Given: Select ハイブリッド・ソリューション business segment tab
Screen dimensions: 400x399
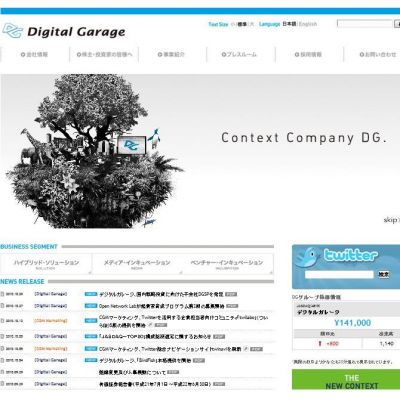Looking at the screenshot, I should pos(46,264).
